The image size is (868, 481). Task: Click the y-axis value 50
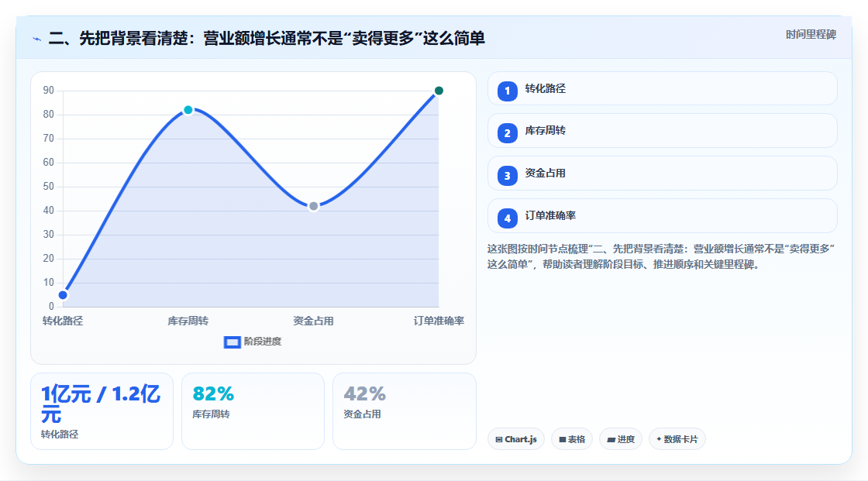tap(49, 187)
